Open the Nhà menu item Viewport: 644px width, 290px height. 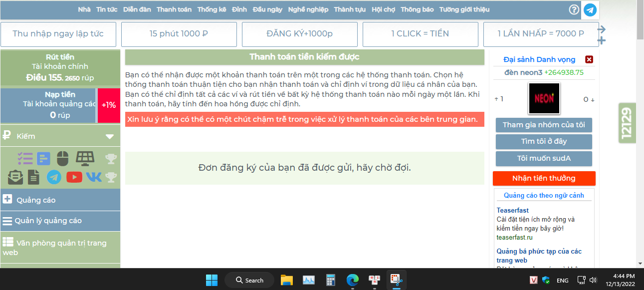tap(84, 9)
